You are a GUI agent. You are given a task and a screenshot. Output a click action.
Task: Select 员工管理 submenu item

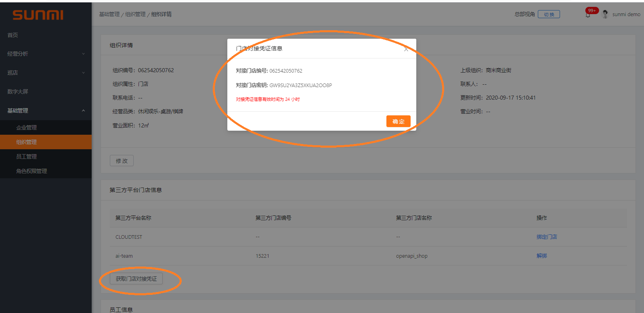tap(26, 156)
